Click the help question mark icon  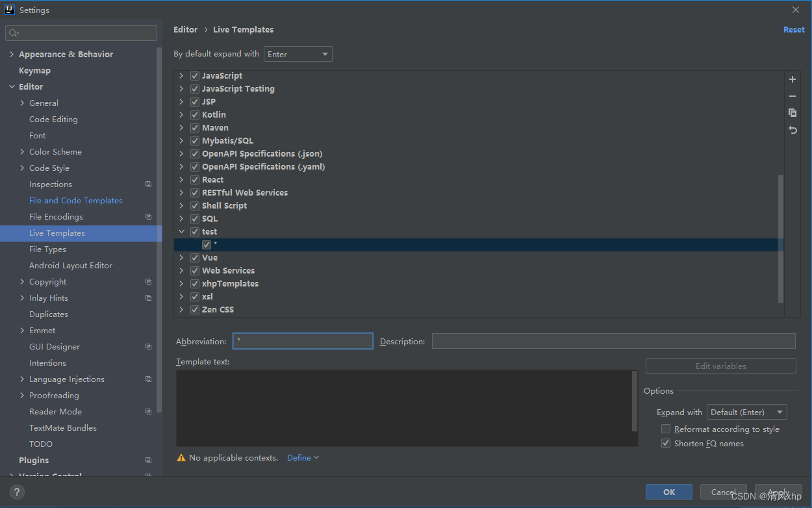(x=18, y=492)
